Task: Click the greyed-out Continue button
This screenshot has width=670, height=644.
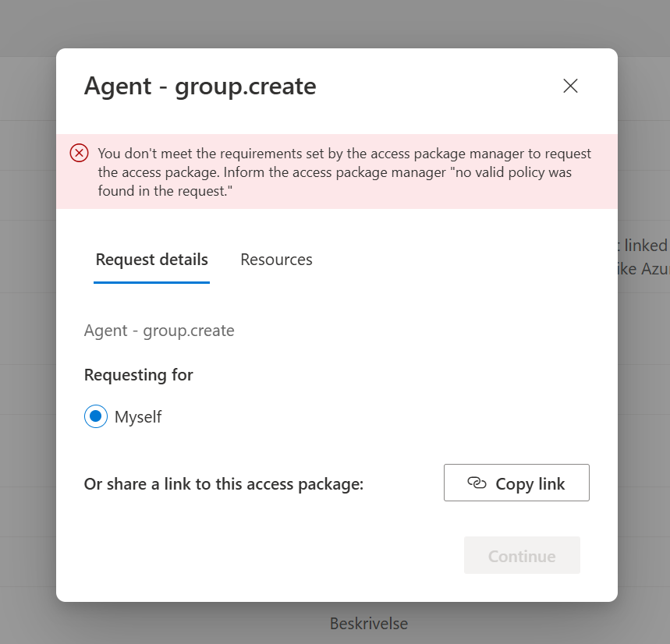Action: tap(522, 556)
